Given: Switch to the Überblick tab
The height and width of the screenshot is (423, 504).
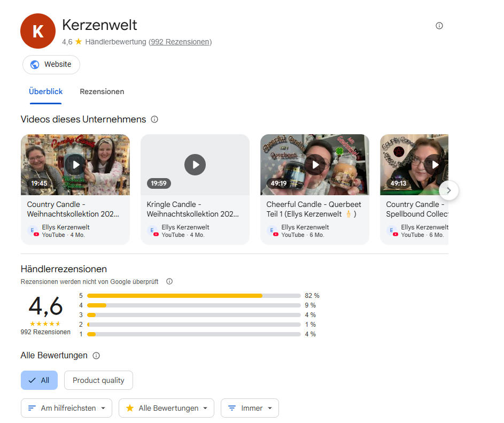Looking at the screenshot, I should tap(45, 91).
